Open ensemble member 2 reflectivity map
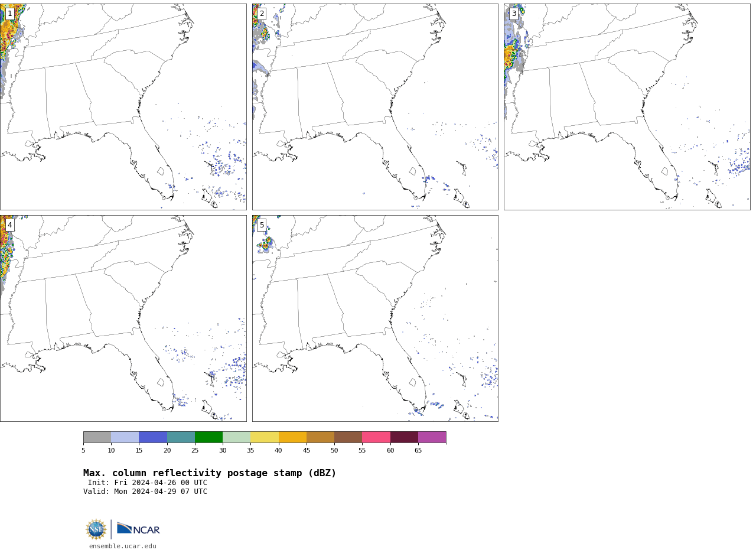Viewport: 756px width, 553px height. tap(375, 107)
